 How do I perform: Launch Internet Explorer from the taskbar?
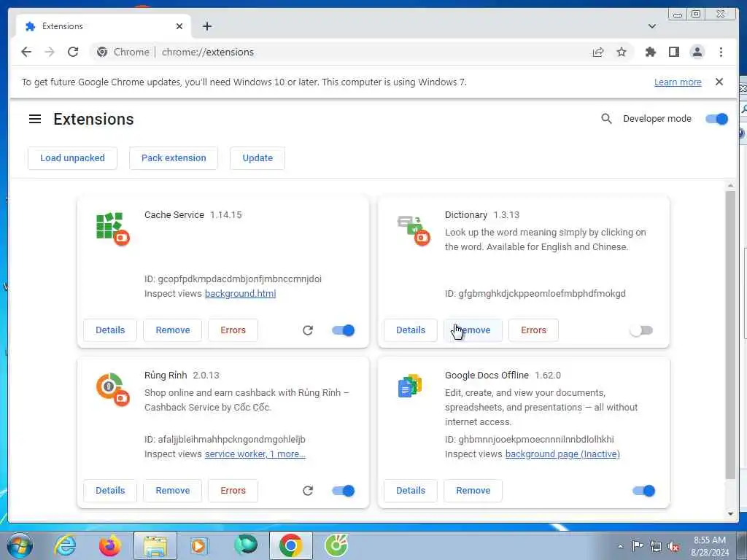(x=65, y=545)
